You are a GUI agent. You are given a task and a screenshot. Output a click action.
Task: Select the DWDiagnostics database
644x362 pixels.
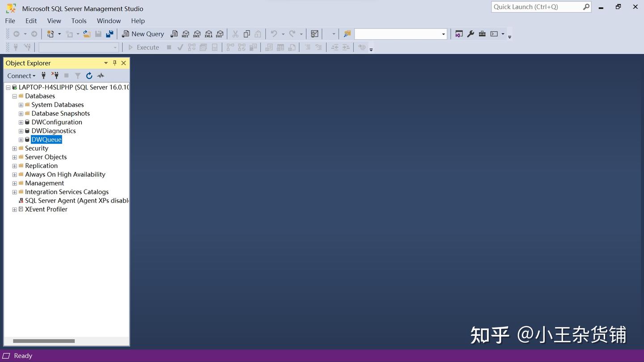pos(53,130)
